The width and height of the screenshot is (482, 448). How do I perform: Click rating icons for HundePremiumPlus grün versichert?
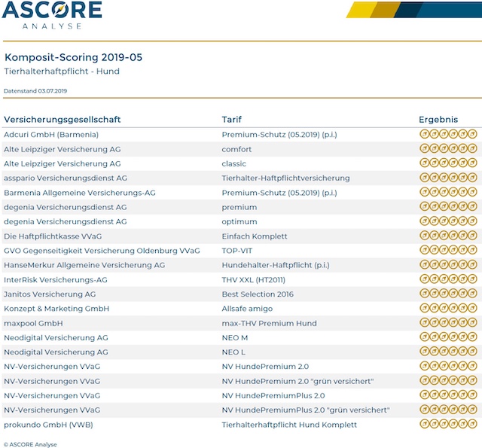pyautogui.click(x=448, y=410)
